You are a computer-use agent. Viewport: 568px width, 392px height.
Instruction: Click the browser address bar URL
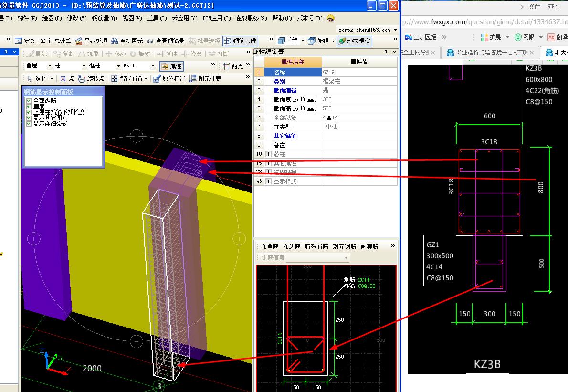click(x=484, y=22)
